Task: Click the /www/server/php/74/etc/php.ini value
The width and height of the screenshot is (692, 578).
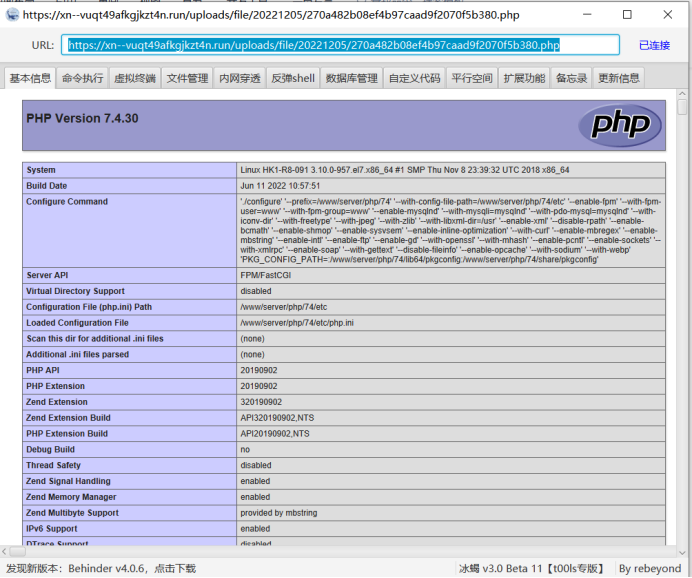Action: click(297, 323)
